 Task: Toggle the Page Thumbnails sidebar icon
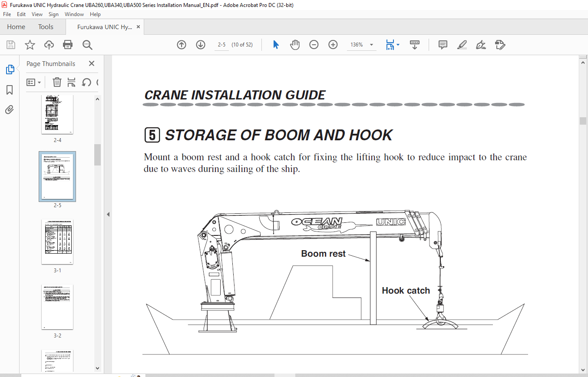pyautogui.click(x=10, y=69)
